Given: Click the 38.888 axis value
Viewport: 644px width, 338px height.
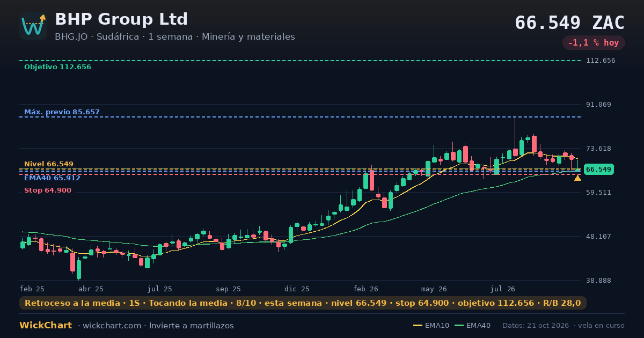Looking at the screenshot, I should 598,281.
